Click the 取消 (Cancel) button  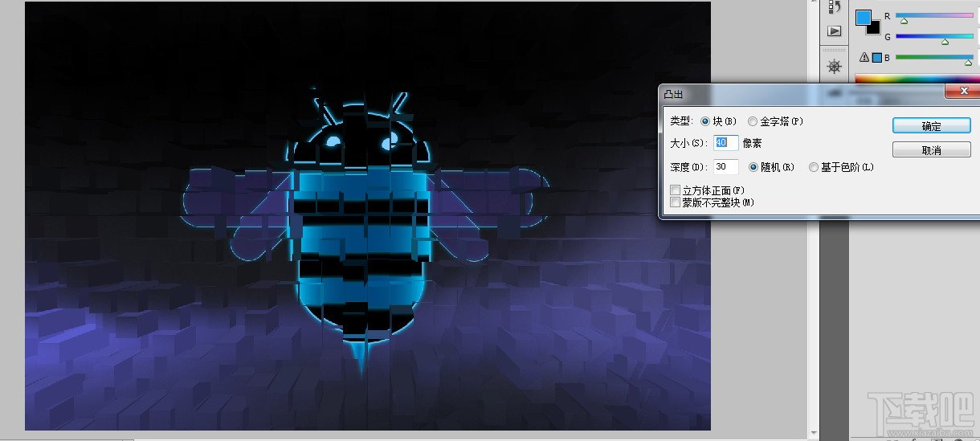pyautogui.click(x=932, y=149)
